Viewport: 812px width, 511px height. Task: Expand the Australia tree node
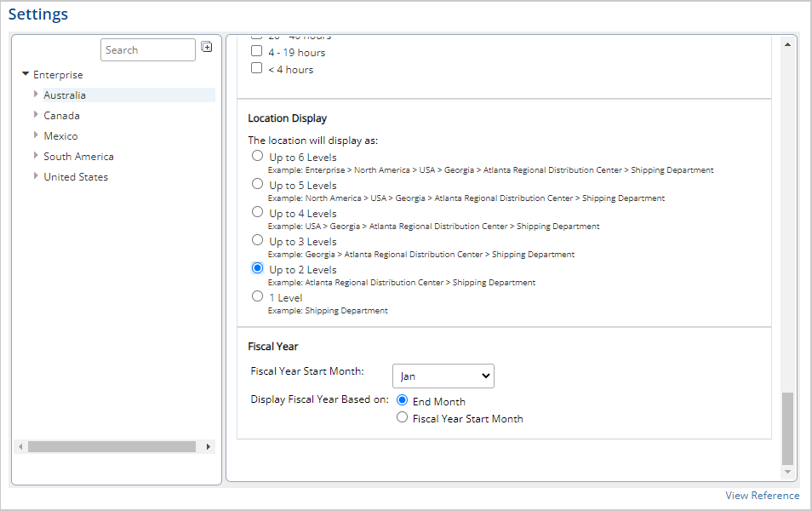(36, 95)
